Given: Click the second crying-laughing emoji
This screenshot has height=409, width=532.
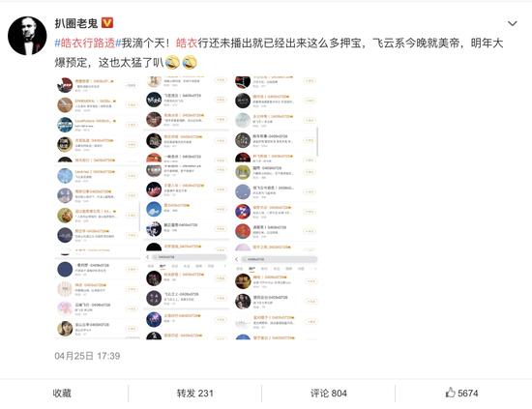Looking at the screenshot, I should [190, 63].
